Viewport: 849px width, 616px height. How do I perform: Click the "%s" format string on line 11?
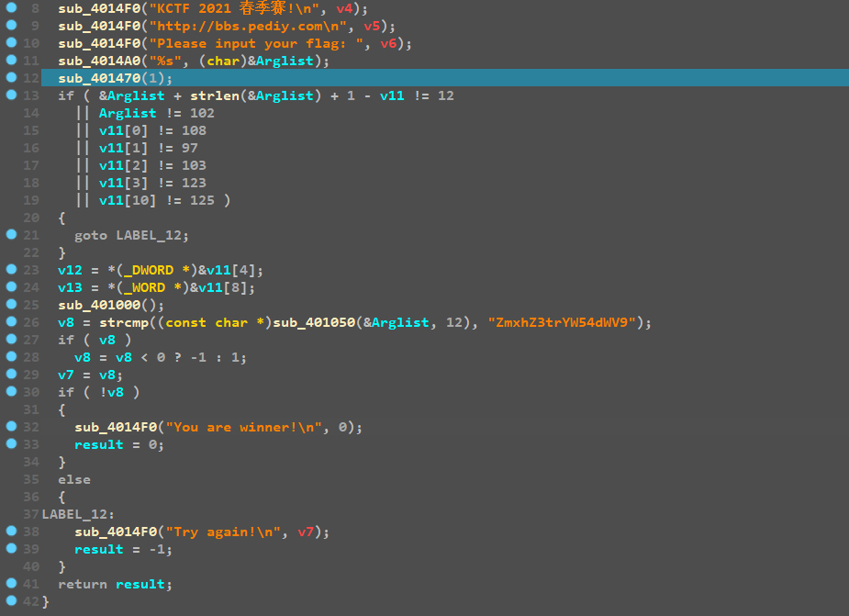click(x=165, y=61)
